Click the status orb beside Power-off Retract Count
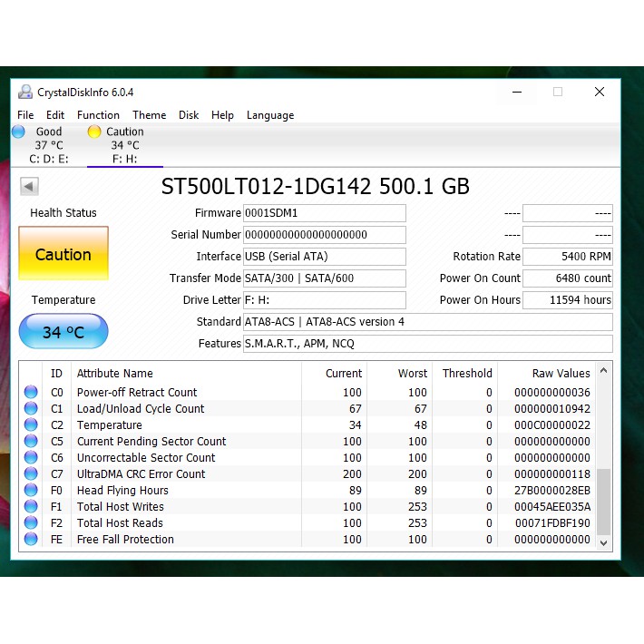 tap(31, 393)
